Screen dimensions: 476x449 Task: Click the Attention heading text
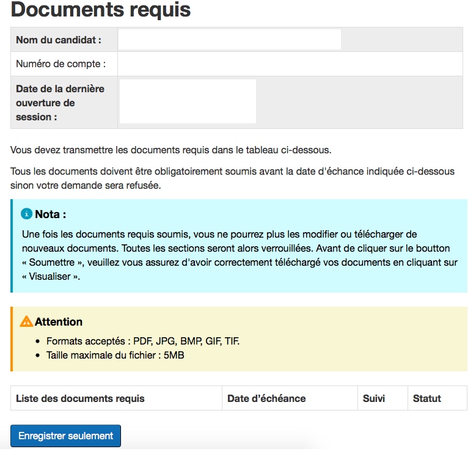(59, 321)
